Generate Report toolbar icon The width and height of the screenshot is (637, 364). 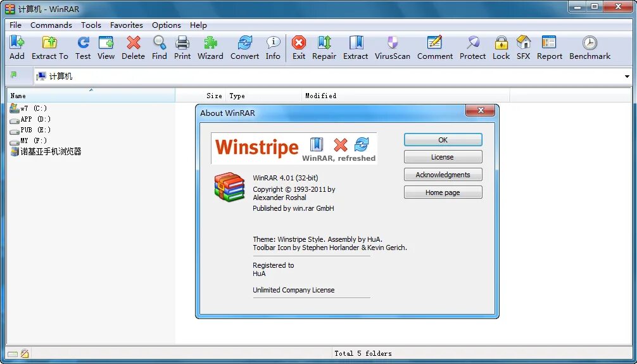[x=549, y=42]
